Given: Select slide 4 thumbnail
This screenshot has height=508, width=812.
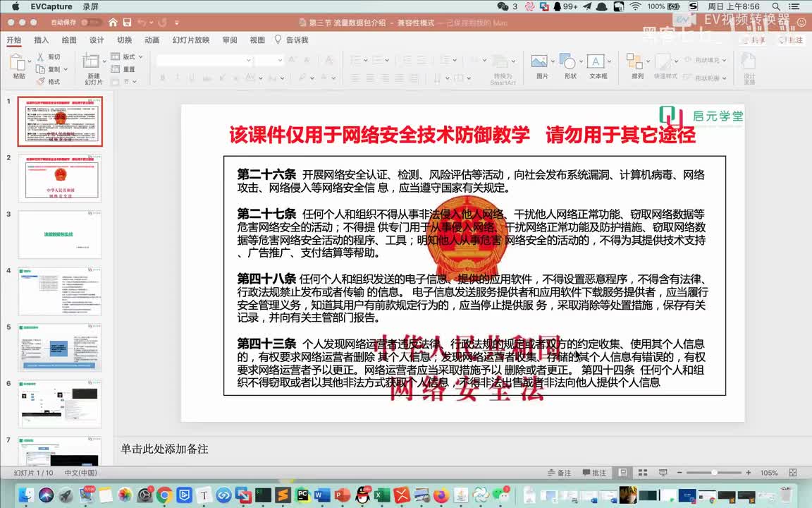Looking at the screenshot, I should [60, 291].
